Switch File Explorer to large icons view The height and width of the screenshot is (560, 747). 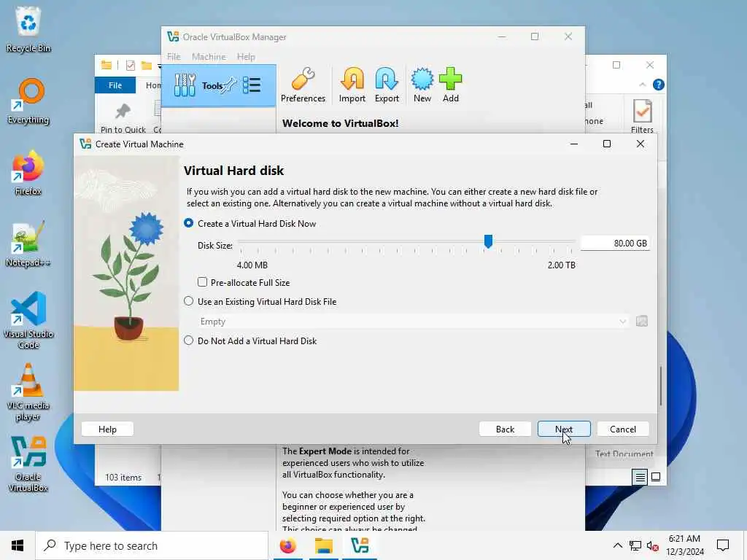[x=656, y=477]
